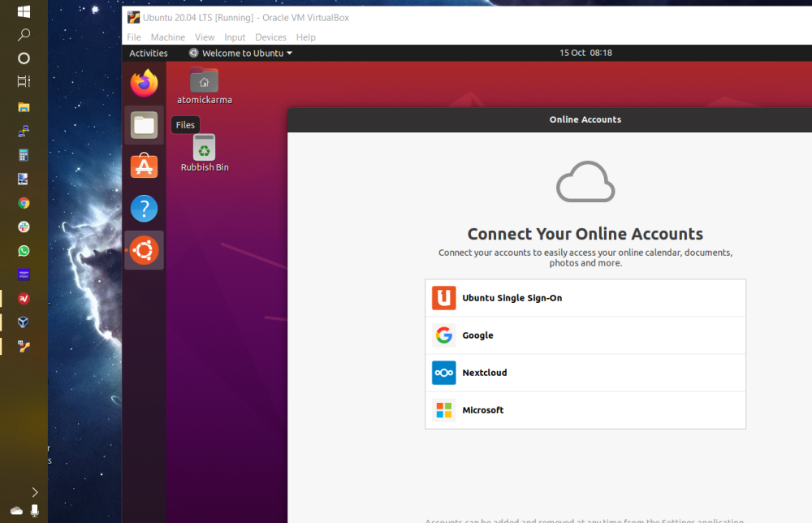Click the Windows Start button on host taskbar
The height and width of the screenshot is (523, 812).
(24, 11)
